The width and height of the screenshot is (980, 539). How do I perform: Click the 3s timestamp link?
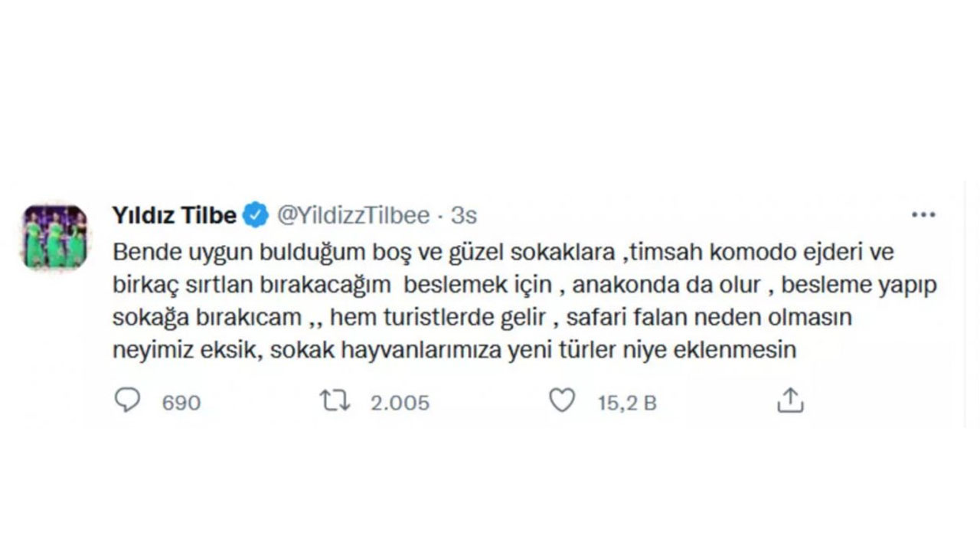click(462, 215)
